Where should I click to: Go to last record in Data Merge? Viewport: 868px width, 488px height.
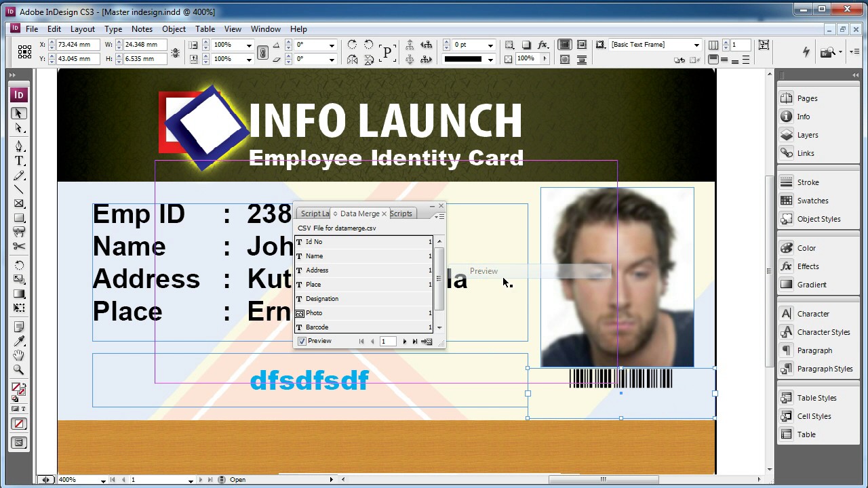pos(415,342)
